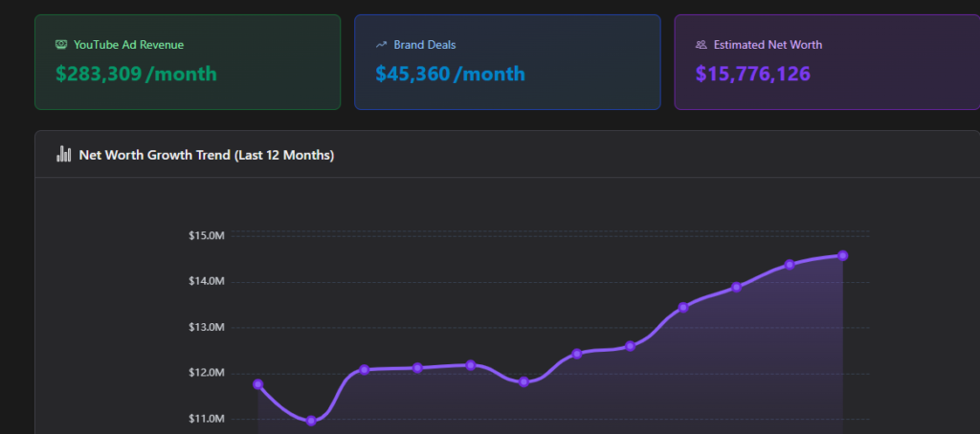Select the Estimated Net Worth label
Screen dimensions: 980x434
pyautogui.click(x=768, y=45)
